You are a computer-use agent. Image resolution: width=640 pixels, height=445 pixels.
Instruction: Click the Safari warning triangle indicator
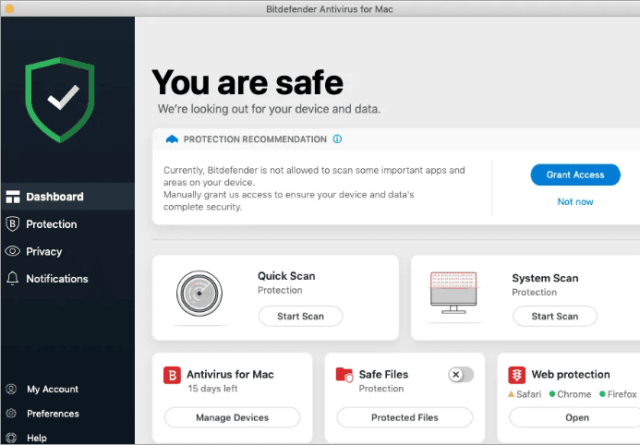coord(511,394)
